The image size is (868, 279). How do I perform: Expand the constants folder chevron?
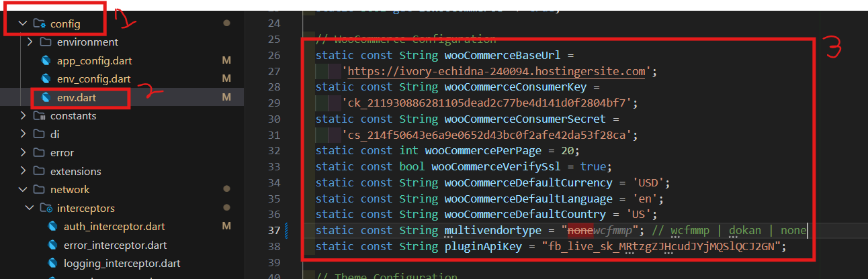pos(22,115)
